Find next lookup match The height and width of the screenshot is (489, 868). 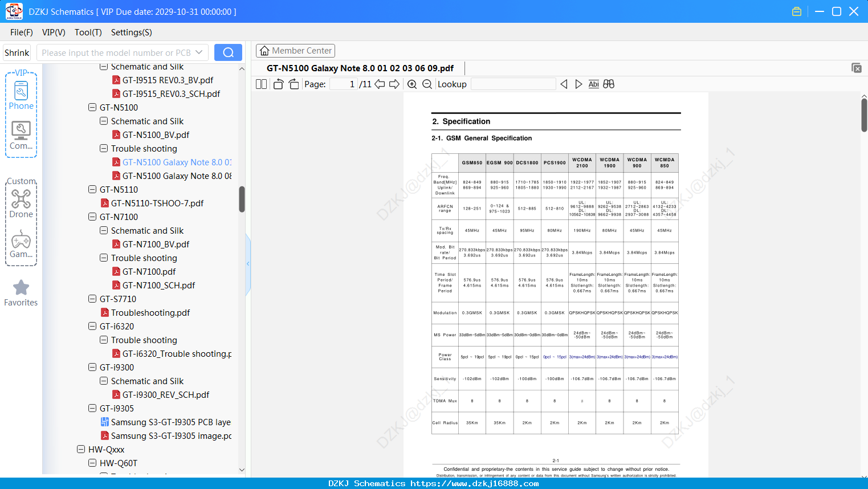coord(578,84)
